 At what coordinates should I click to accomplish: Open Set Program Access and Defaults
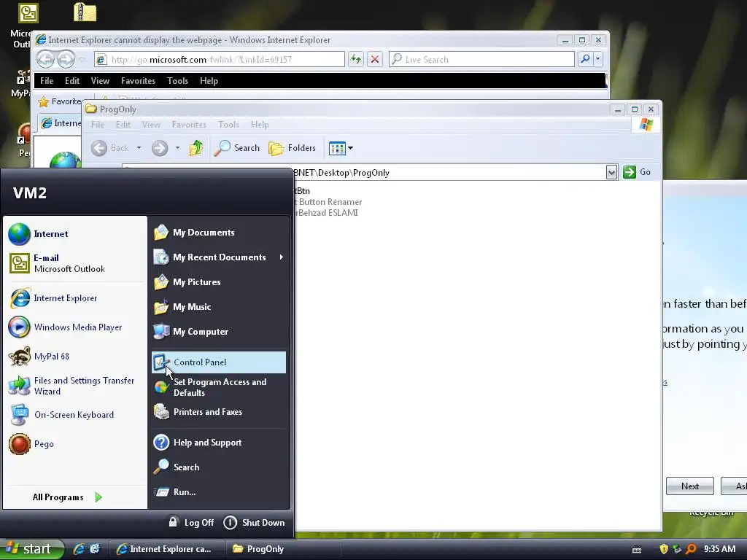click(x=219, y=387)
